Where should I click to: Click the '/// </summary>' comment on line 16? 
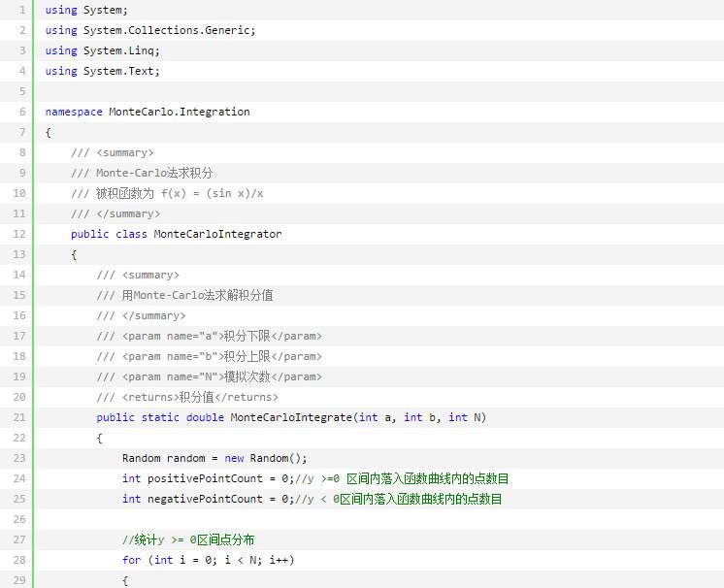pyautogui.click(x=141, y=315)
